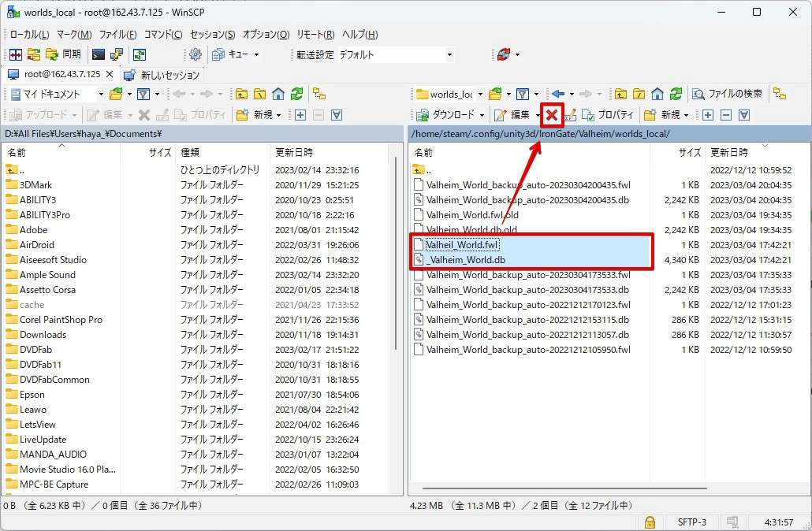Toggle local directory tree view icon
The width and height of the screenshot is (812, 531).
[319, 95]
